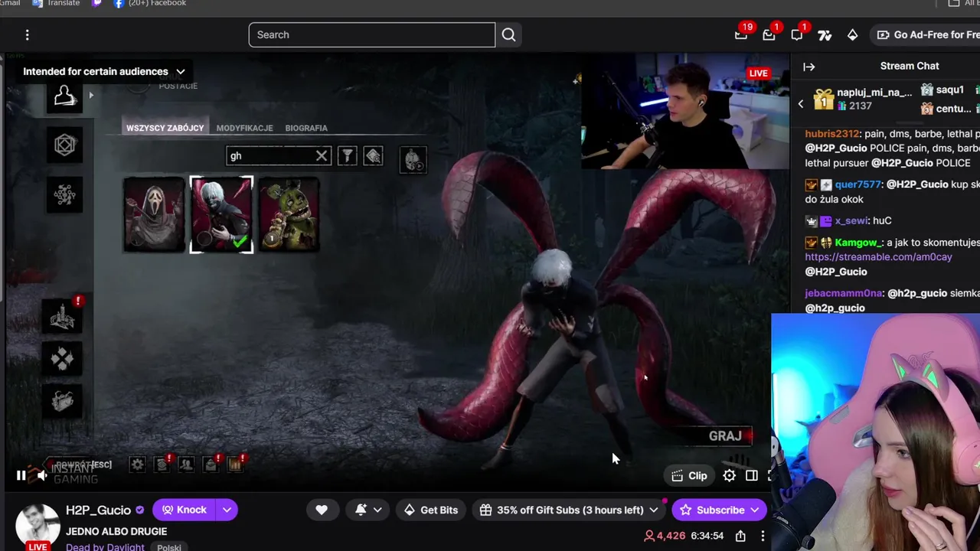
Task: Click the friends icon in game bottom bar
Action: pos(186,464)
